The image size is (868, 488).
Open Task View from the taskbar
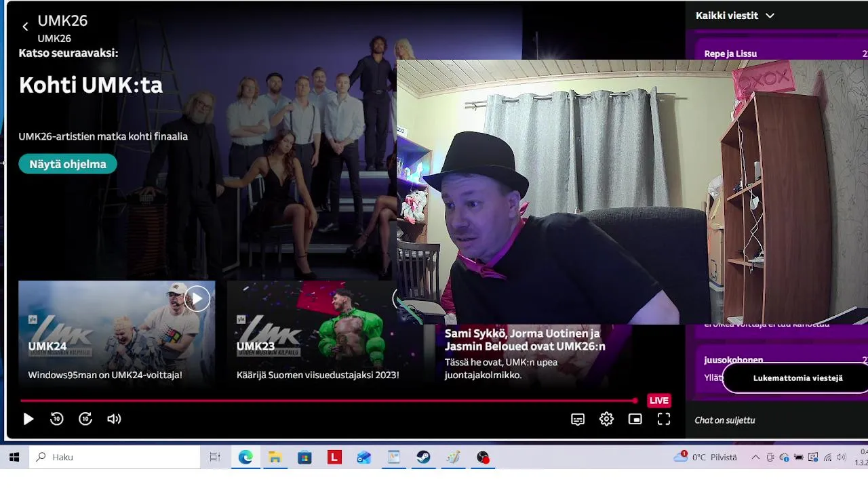pos(215,457)
